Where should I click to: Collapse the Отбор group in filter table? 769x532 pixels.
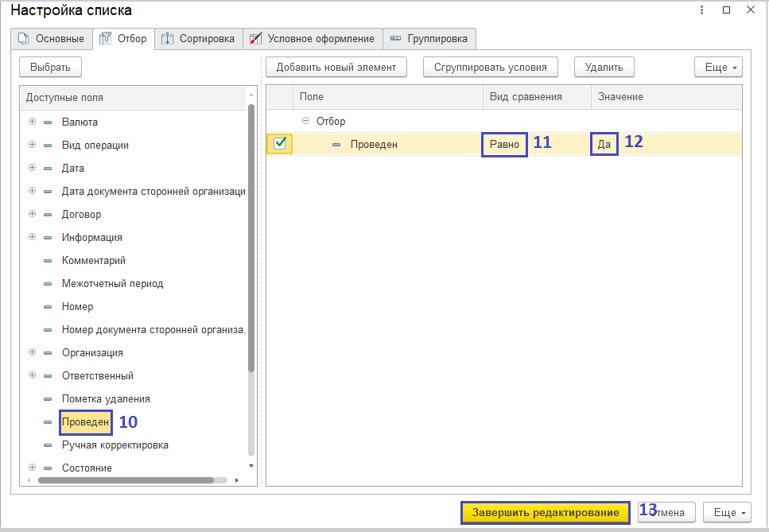(306, 121)
